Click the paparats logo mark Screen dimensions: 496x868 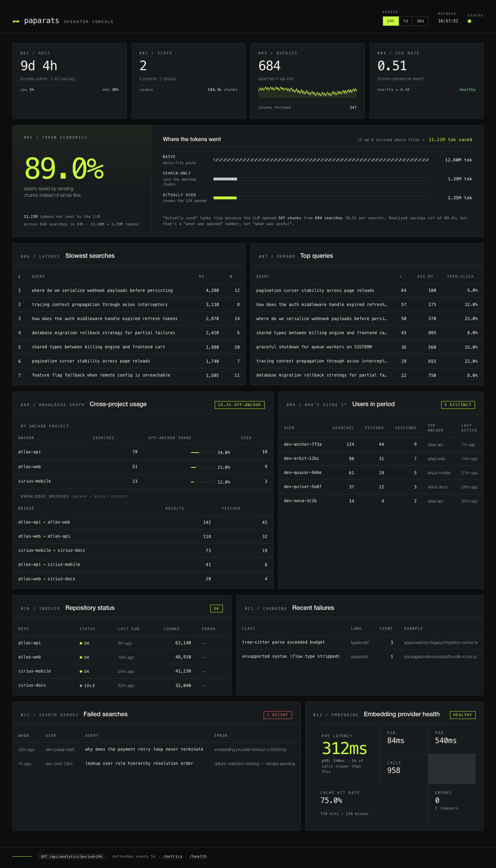click(x=16, y=21)
